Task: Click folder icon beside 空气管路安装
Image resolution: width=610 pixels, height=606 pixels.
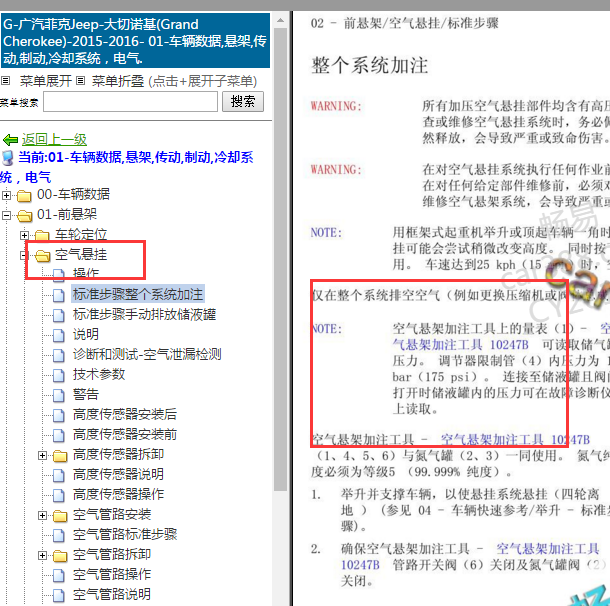Action: 60,516
